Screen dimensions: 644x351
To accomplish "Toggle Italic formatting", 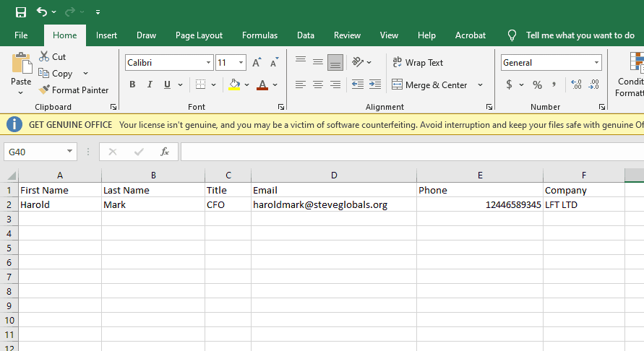I will 150,84.
